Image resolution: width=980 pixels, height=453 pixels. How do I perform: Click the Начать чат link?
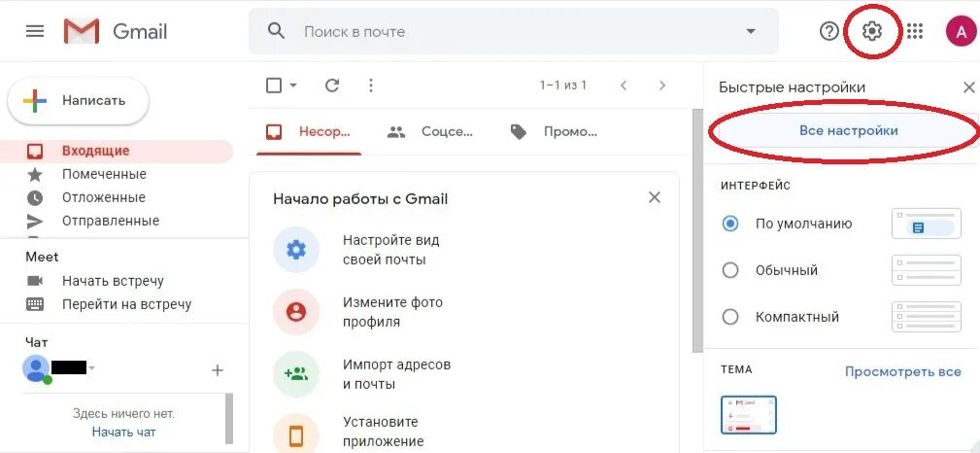pyautogui.click(x=123, y=432)
